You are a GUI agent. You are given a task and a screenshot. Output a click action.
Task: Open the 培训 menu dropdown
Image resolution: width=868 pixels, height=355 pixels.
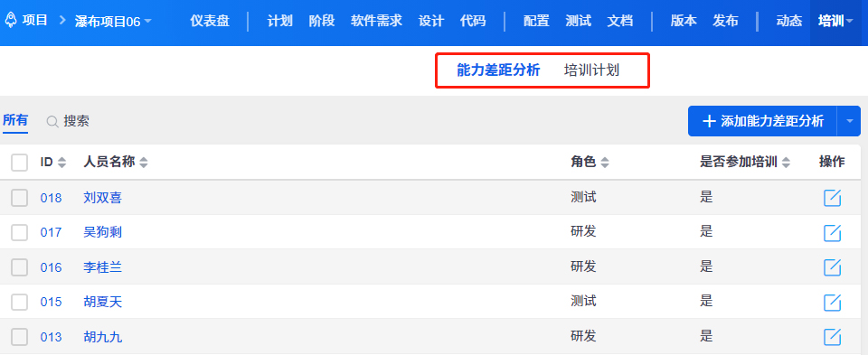point(849,22)
